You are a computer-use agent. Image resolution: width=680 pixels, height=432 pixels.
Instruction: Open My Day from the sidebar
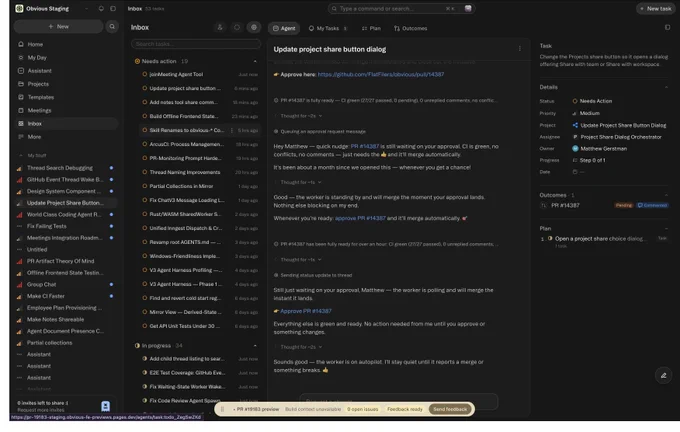[x=36, y=57]
